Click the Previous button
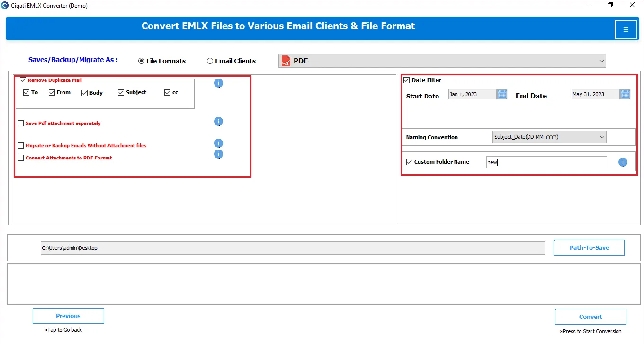The width and height of the screenshot is (644, 344). tap(68, 316)
